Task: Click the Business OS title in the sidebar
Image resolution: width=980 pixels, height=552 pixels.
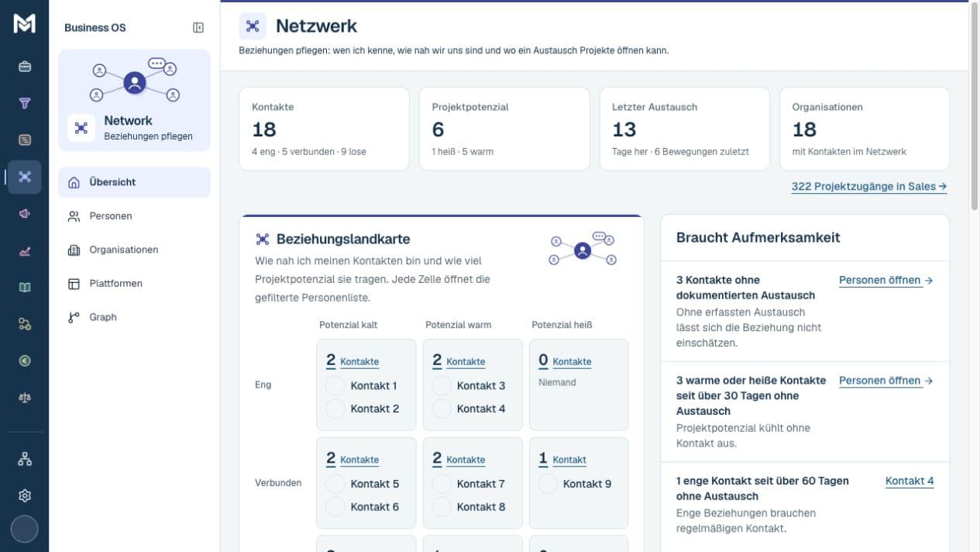Action: coord(95,28)
